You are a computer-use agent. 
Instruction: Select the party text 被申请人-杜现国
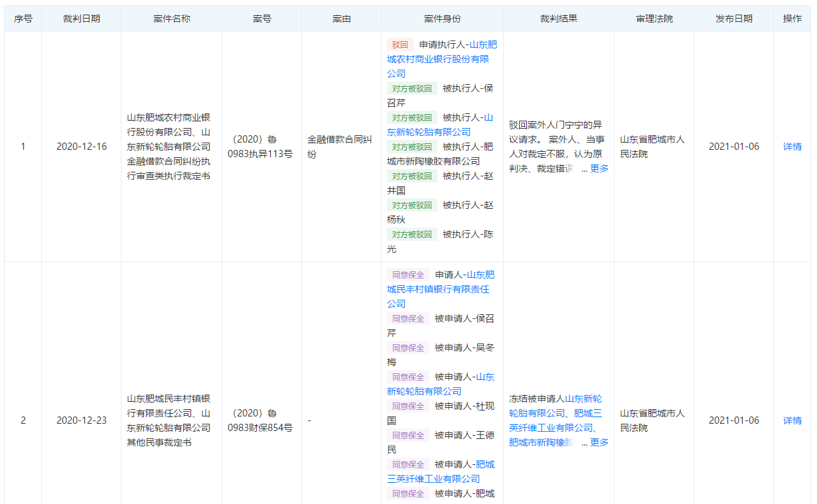(x=441, y=413)
